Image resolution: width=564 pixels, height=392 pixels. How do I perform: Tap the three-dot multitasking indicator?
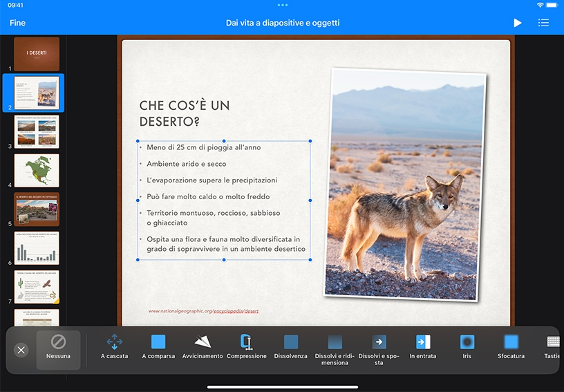[x=283, y=5]
